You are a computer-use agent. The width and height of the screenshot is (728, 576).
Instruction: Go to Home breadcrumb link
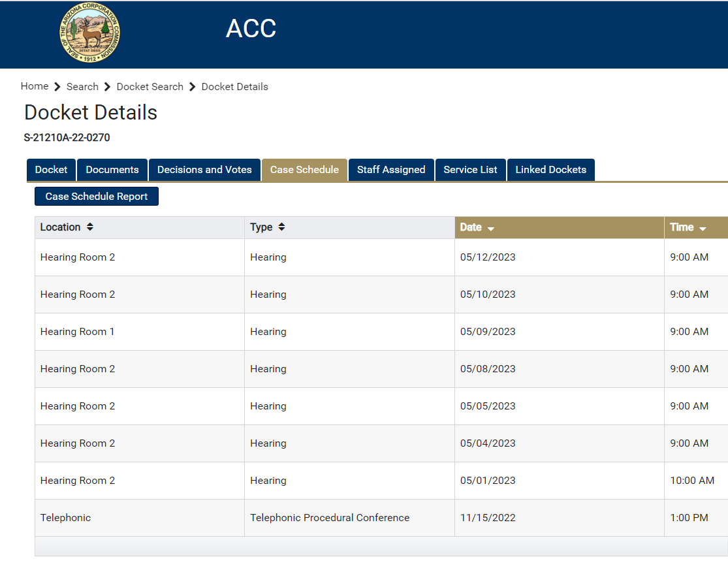coord(35,86)
